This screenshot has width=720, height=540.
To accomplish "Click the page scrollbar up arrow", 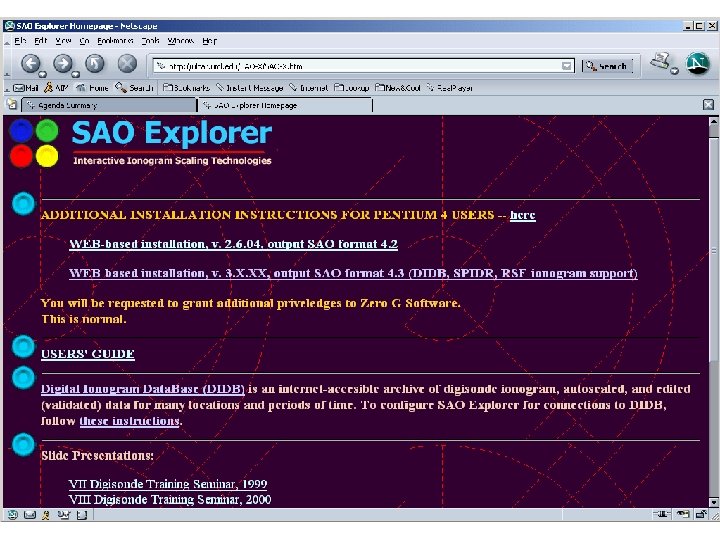I will click(714, 122).
